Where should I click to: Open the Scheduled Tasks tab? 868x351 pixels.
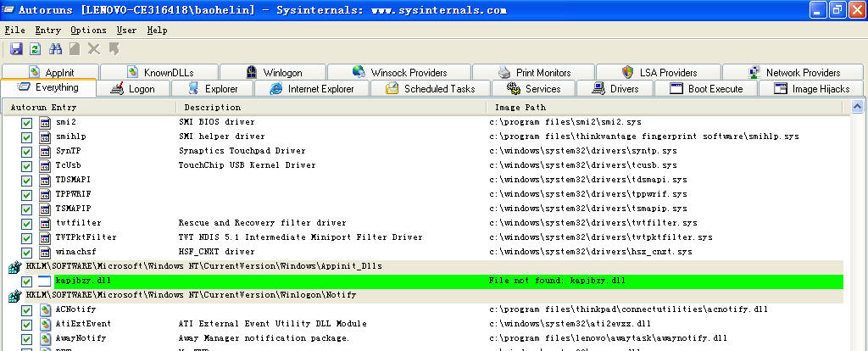(430, 88)
